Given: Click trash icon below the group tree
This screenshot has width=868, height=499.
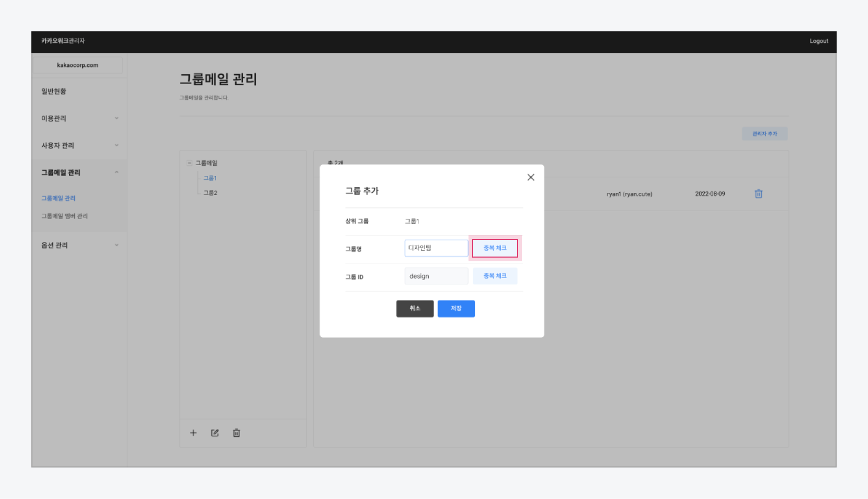Looking at the screenshot, I should pos(236,433).
